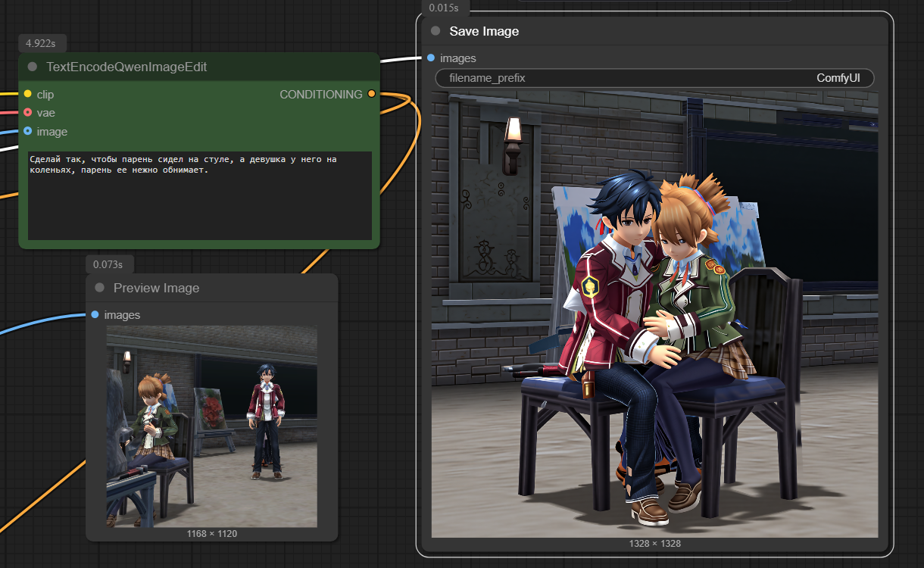
Task: Click the yellow clip input port
Action: 28,95
